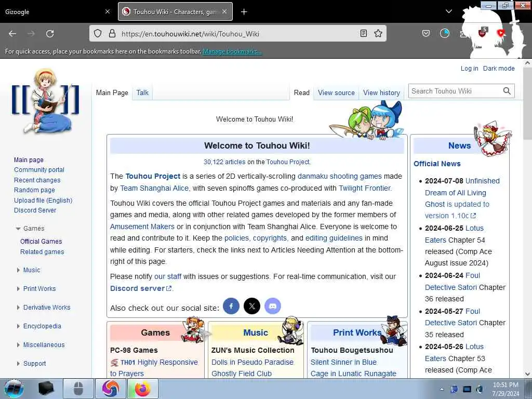Toggle reader view in the address bar
This screenshot has width=532, height=399.
pyautogui.click(x=363, y=33)
